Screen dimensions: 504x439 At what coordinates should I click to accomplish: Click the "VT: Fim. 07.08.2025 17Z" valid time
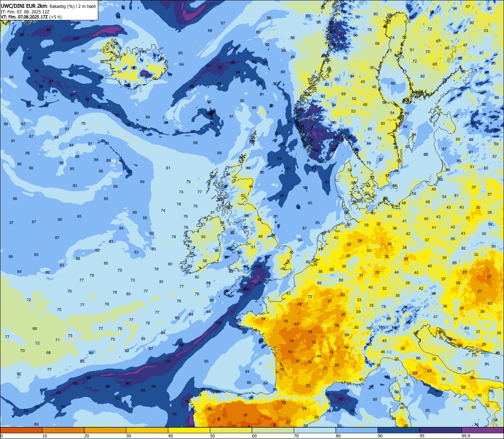[24, 17]
